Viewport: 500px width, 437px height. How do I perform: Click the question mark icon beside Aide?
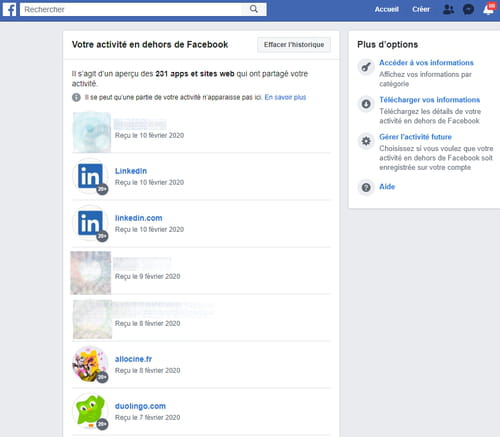(366, 187)
